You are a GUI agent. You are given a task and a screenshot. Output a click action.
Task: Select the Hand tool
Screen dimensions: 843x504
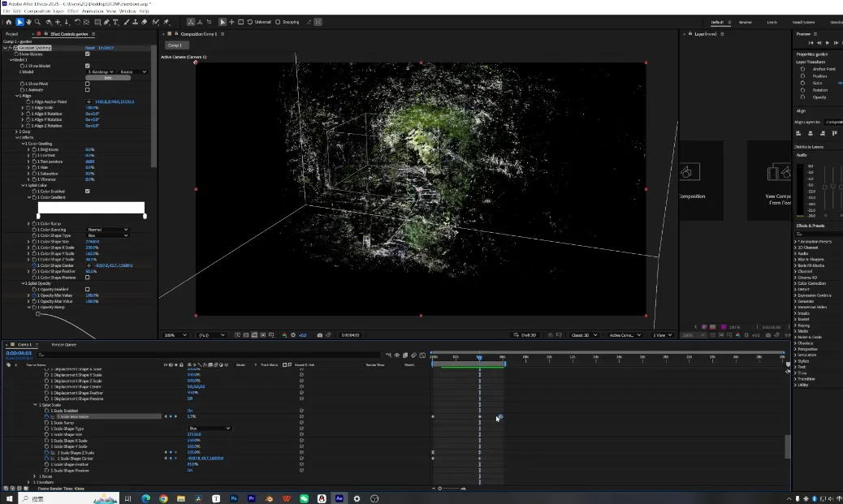pos(28,22)
